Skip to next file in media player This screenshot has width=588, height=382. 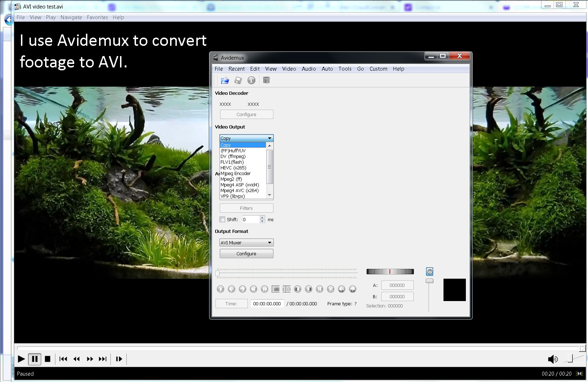pyautogui.click(x=103, y=359)
